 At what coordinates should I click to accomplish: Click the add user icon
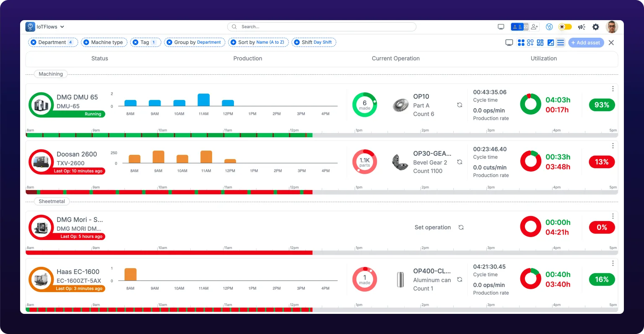point(535,27)
